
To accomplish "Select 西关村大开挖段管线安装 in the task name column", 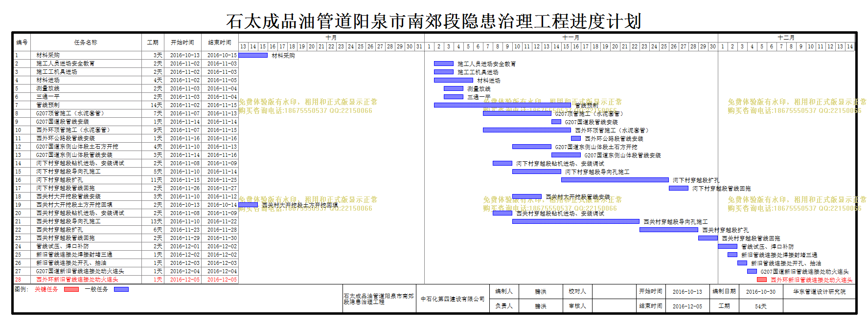I will [69, 196].
